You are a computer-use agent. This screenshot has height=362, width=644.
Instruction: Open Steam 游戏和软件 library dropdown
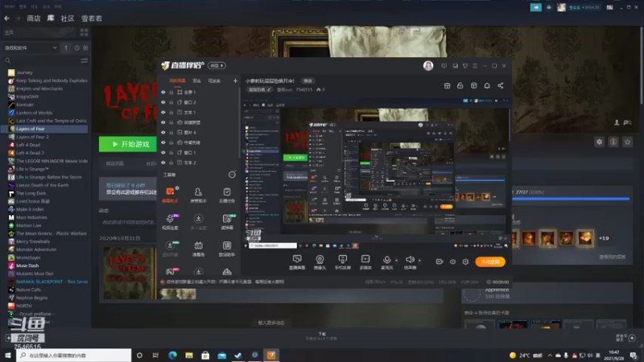click(x=31, y=48)
